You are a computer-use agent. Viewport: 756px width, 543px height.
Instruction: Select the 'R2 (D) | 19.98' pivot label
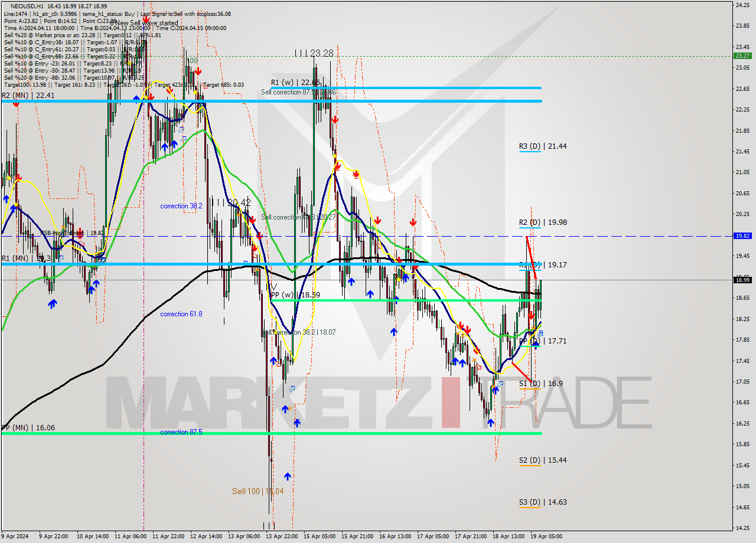click(543, 223)
